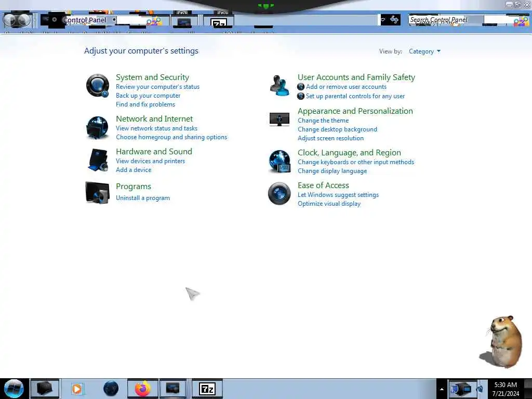
Task: Open the Programs heading link
Action: [134, 187]
